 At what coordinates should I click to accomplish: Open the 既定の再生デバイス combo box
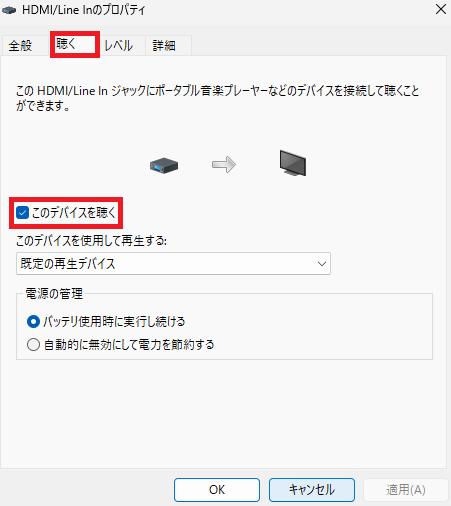click(x=173, y=264)
